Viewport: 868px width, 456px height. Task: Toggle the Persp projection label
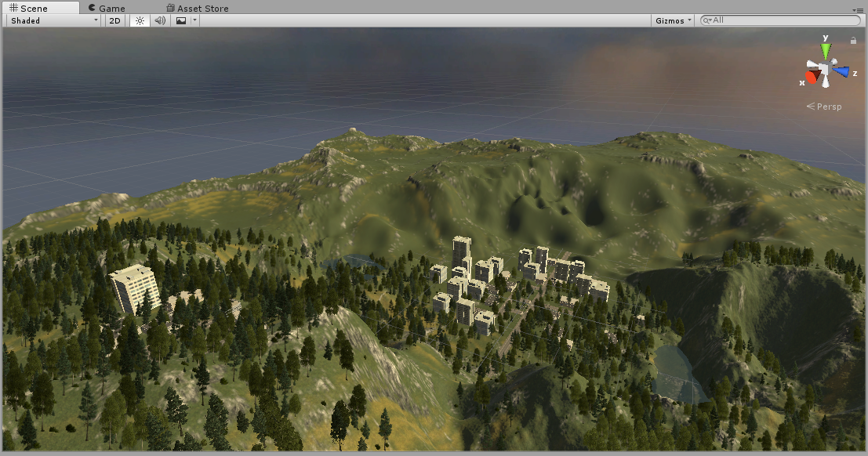[824, 107]
